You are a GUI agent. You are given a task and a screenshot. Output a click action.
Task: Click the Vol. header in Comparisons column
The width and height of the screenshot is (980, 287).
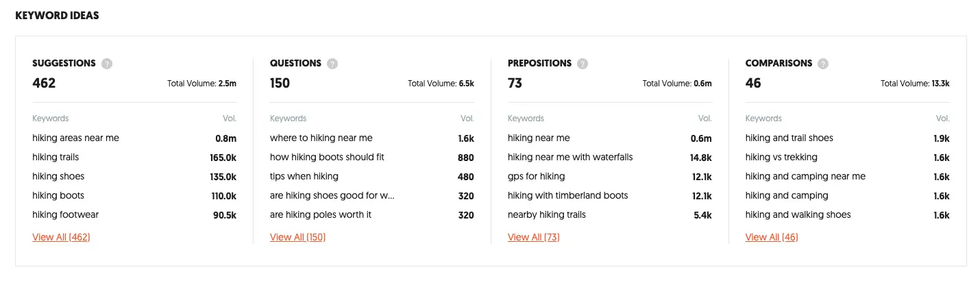tap(943, 118)
